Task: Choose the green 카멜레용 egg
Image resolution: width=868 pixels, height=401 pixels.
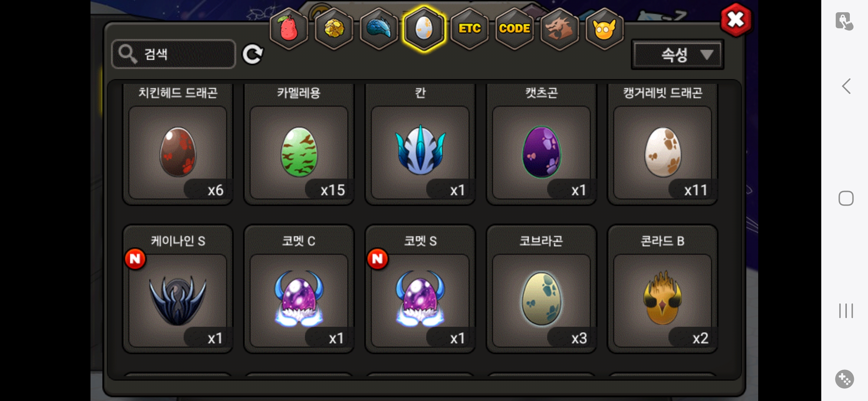Action: 299,144
